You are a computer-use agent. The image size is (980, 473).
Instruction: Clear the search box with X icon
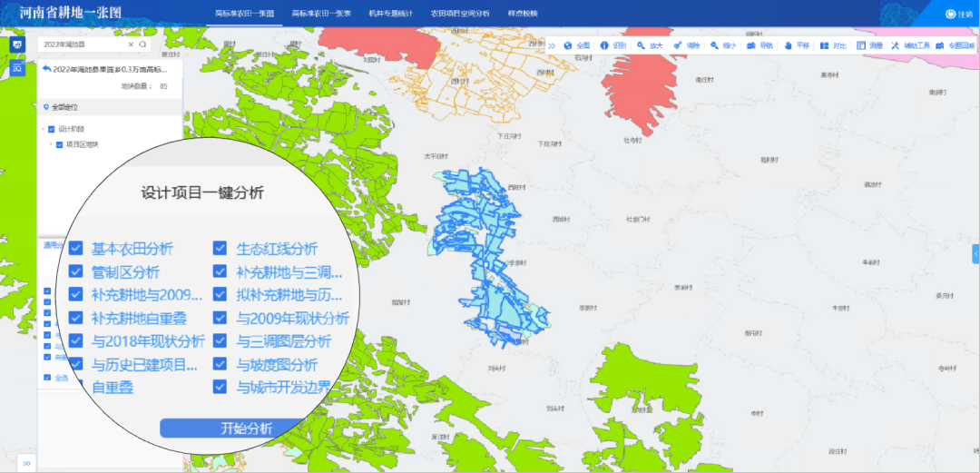coord(131,44)
